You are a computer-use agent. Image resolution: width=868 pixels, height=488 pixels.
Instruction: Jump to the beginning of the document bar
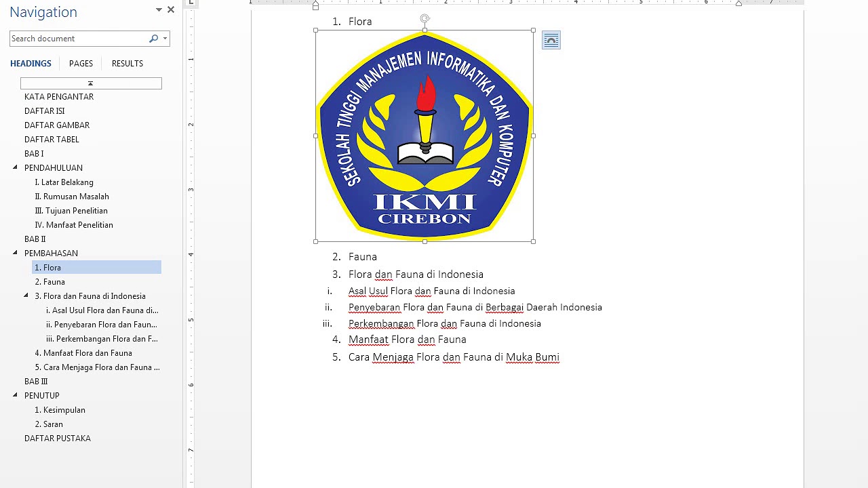[x=91, y=83]
